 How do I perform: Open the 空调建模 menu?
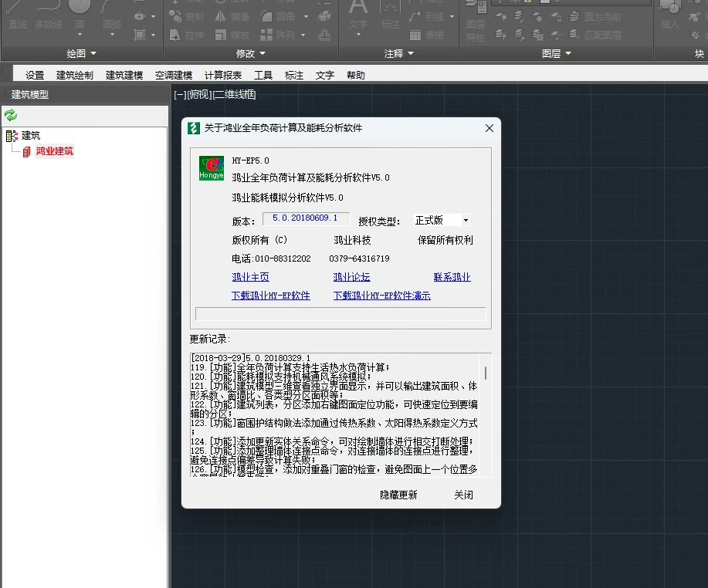pos(174,76)
